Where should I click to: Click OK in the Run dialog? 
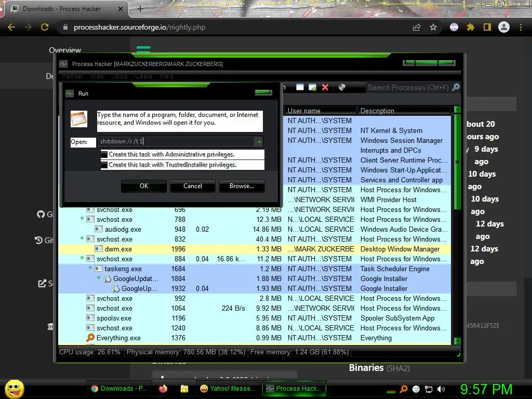point(144,186)
